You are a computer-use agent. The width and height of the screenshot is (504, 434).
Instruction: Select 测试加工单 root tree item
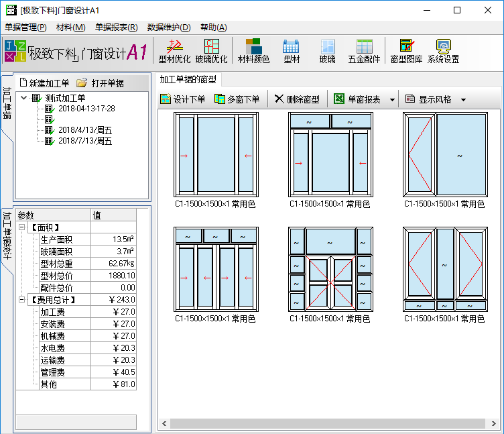click(x=65, y=98)
